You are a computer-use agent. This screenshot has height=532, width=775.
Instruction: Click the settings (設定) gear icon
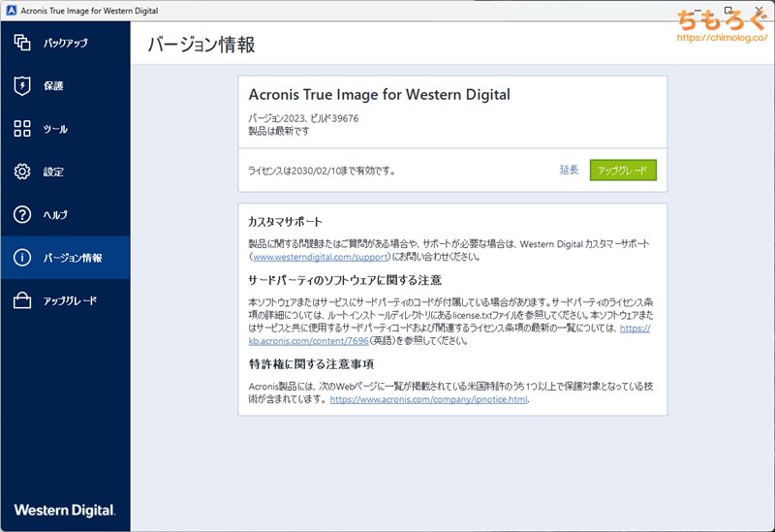(22, 172)
